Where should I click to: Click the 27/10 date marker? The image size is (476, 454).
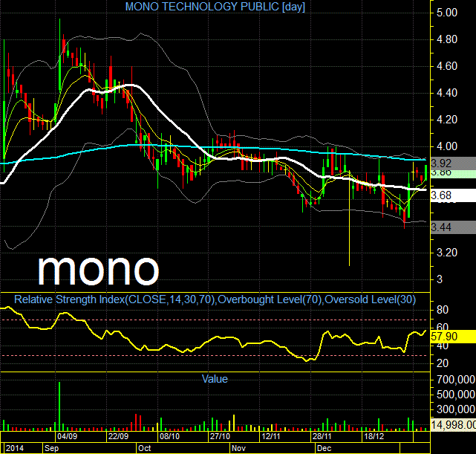pyautogui.click(x=220, y=436)
